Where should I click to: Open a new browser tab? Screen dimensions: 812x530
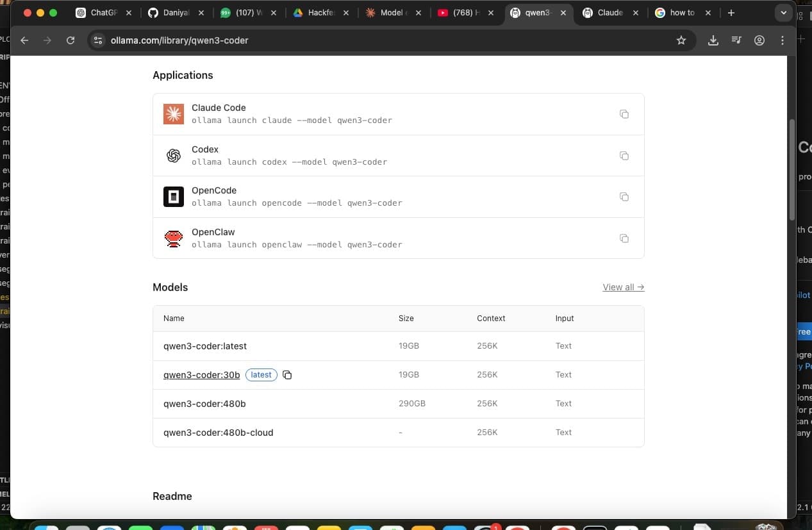click(x=731, y=13)
